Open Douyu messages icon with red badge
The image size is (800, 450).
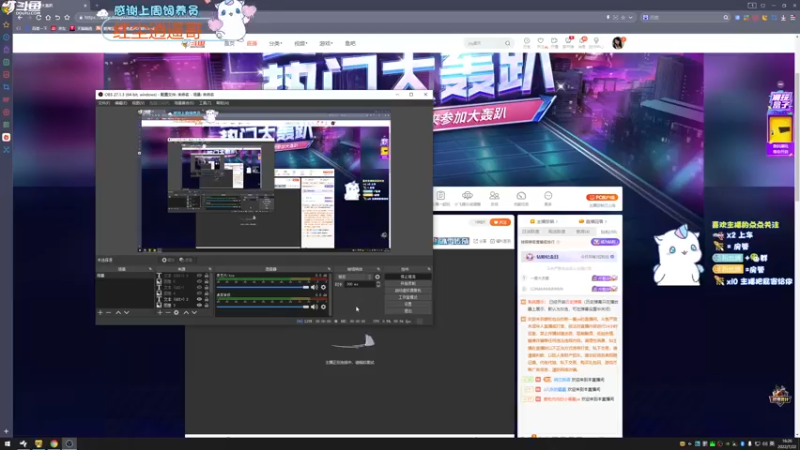582,41
